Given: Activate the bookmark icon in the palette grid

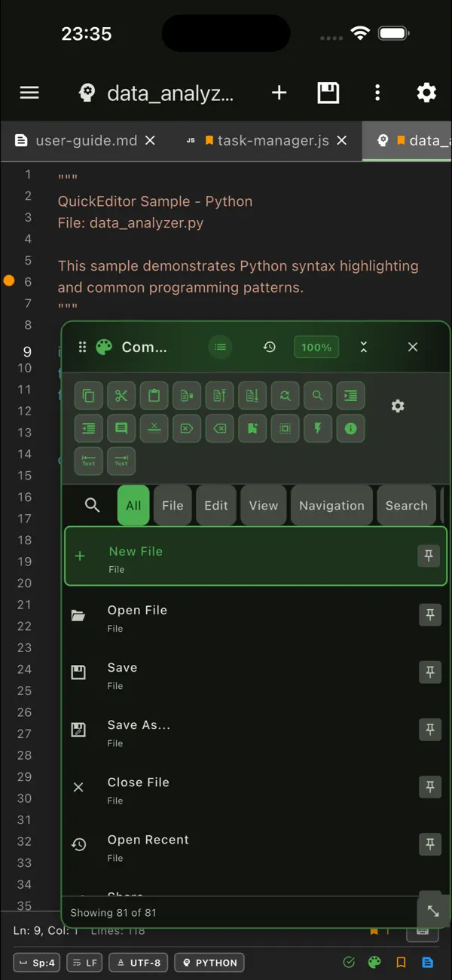Looking at the screenshot, I should click(x=252, y=429).
